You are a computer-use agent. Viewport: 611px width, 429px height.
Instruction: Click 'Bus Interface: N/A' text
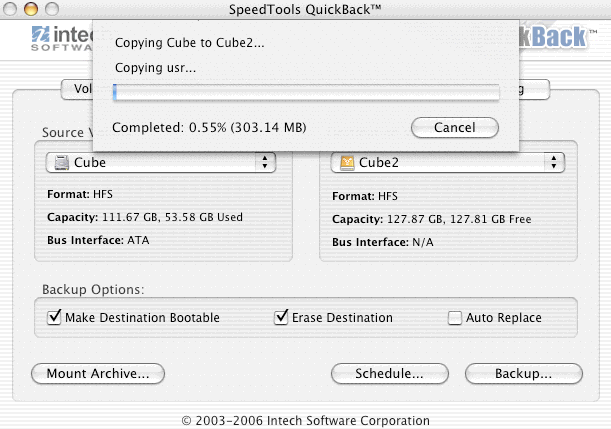coord(383,242)
